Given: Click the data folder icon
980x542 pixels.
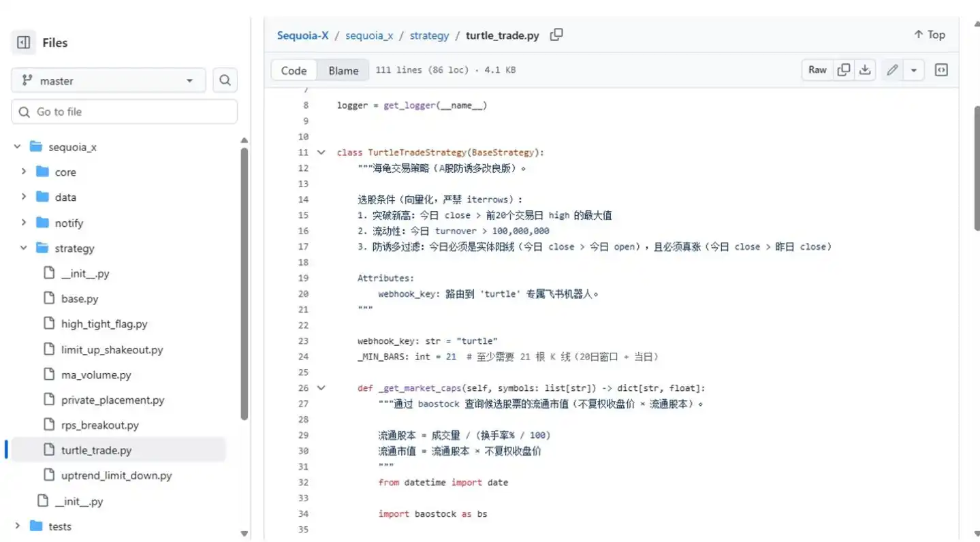Looking at the screenshot, I should coord(42,197).
